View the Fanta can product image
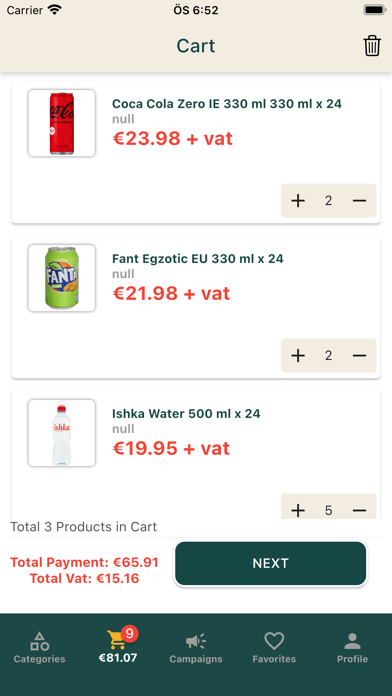This screenshot has width=392, height=696. (62, 278)
